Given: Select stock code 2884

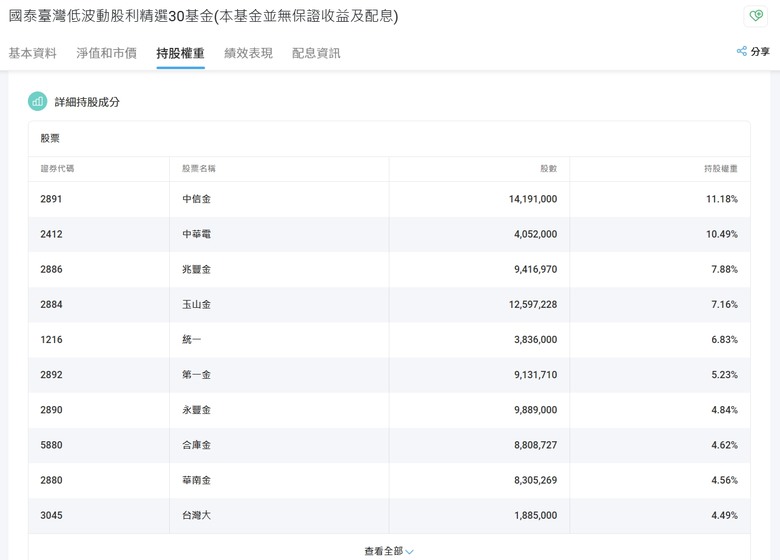Looking at the screenshot, I should [51, 304].
